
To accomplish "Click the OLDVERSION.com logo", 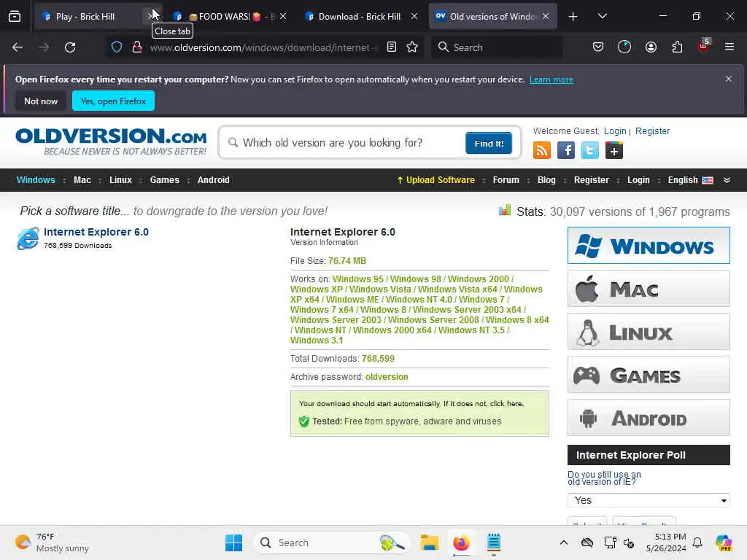I will 111,141.
